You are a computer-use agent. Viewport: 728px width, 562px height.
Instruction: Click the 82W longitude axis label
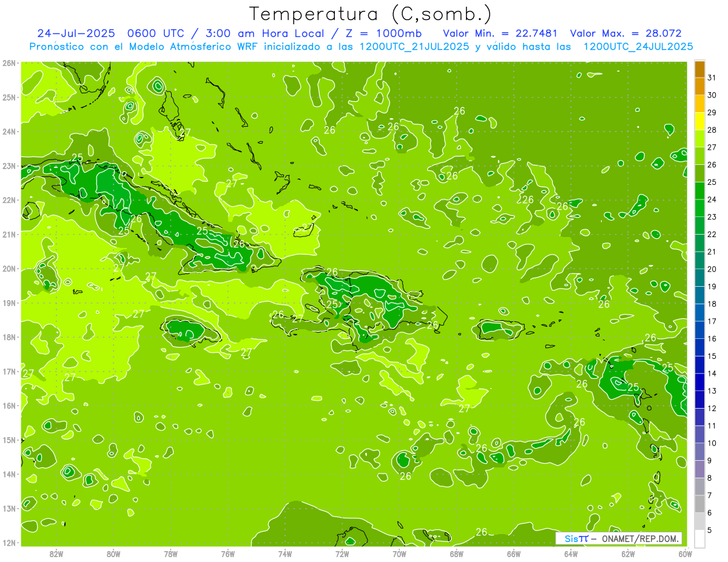coord(56,553)
